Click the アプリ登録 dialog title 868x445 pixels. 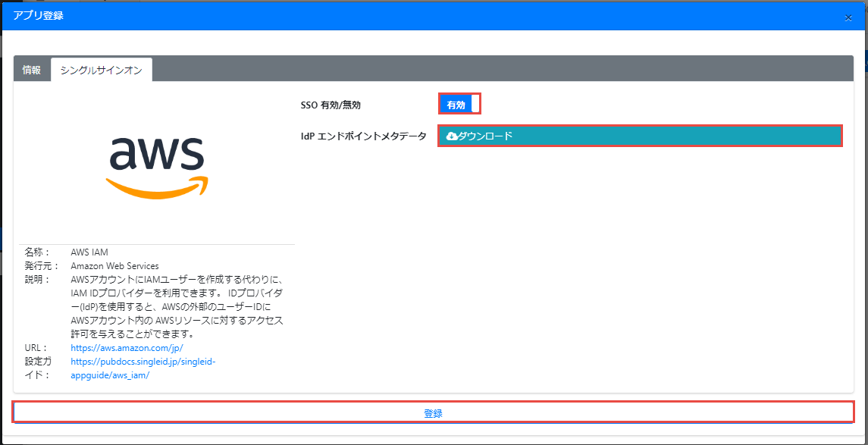pyautogui.click(x=38, y=15)
